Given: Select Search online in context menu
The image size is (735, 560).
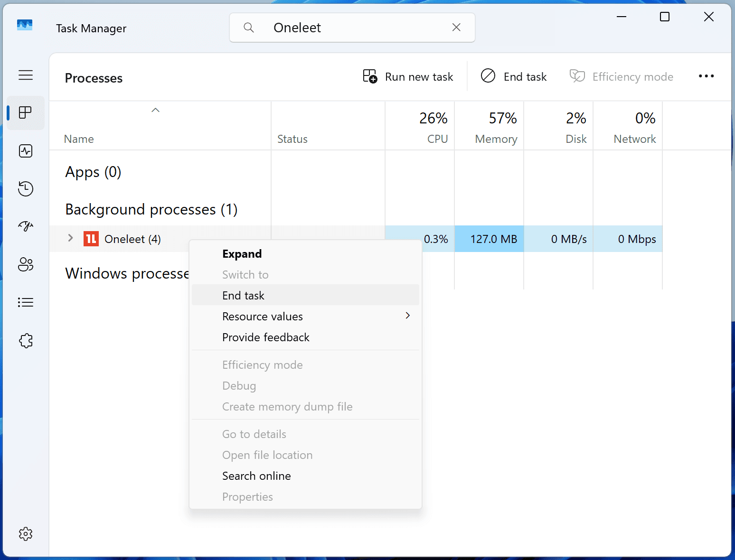Looking at the screenshot, I should (256, 476).
